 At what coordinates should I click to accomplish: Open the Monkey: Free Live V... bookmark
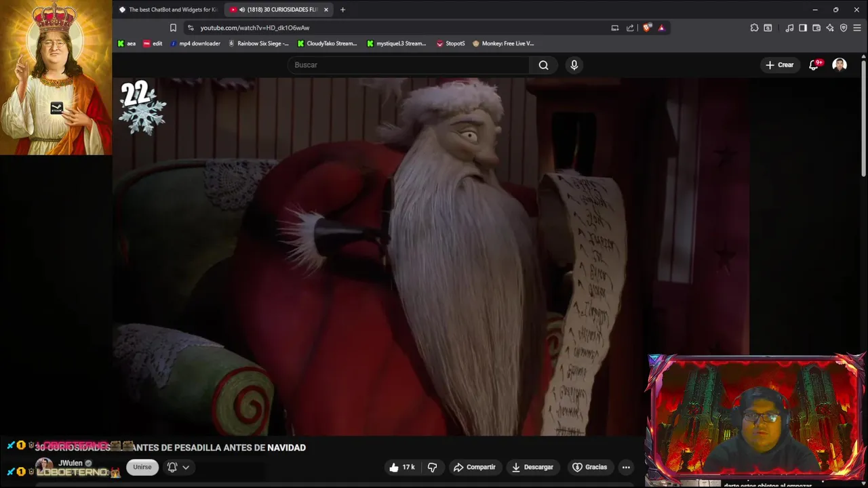(503, 43)
